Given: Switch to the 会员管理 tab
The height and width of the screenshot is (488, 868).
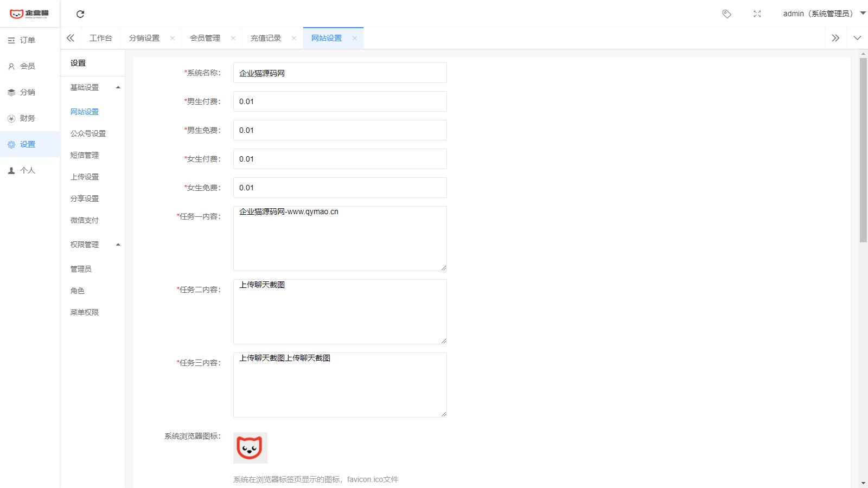Looking at the screenshot, I should 205,38.
